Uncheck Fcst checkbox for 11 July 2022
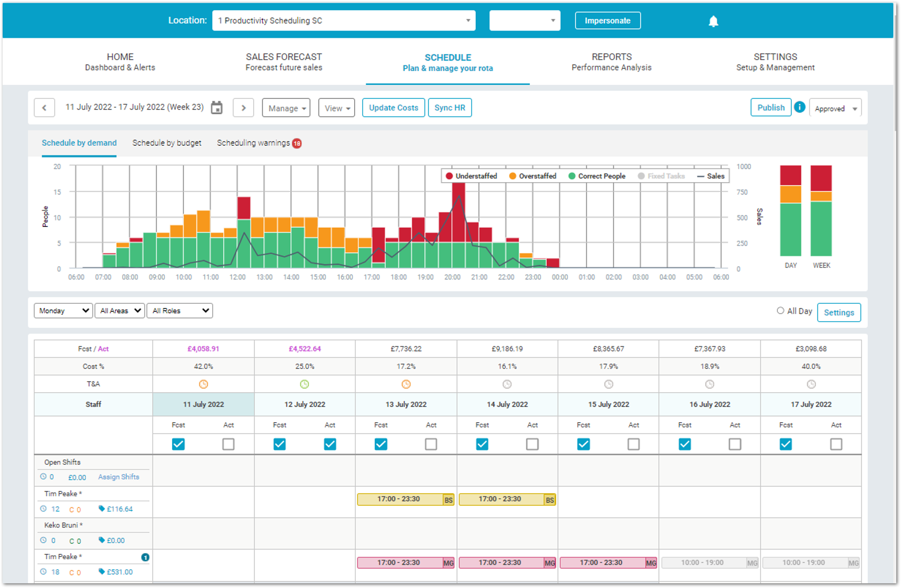 tap(178, 444)
